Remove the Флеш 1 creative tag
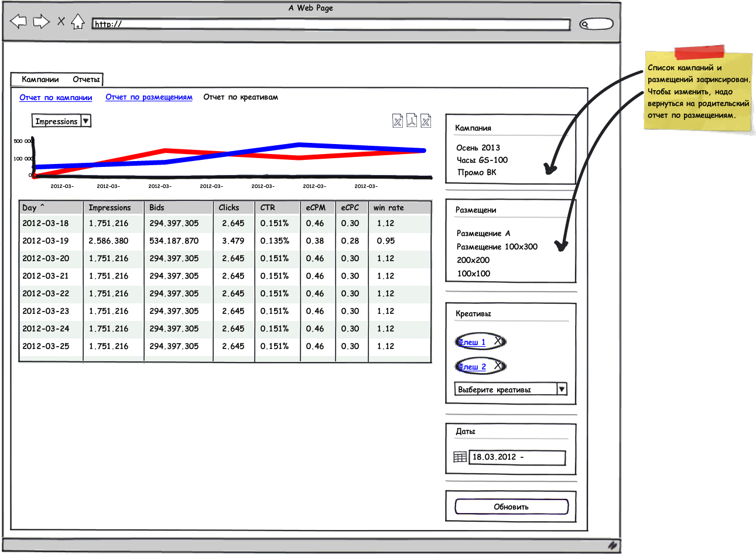756x554 pixels. click(498, 341)
